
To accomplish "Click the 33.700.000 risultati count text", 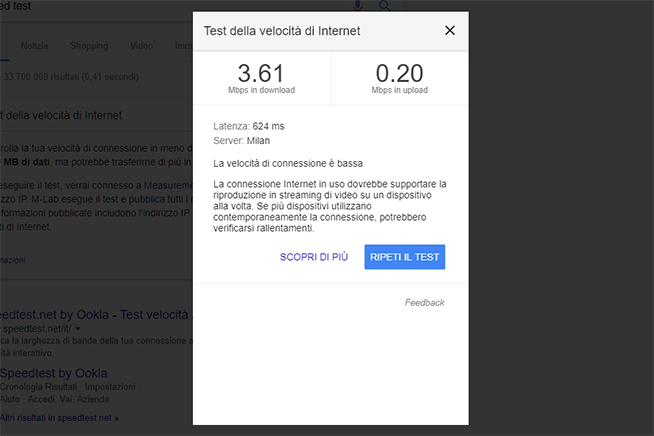I will pyautogui.click(x=71, y=77).
